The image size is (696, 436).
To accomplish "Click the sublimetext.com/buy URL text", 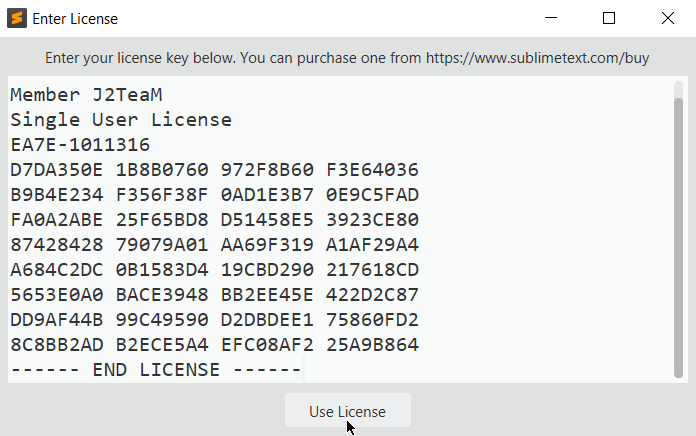I will 538,59.
